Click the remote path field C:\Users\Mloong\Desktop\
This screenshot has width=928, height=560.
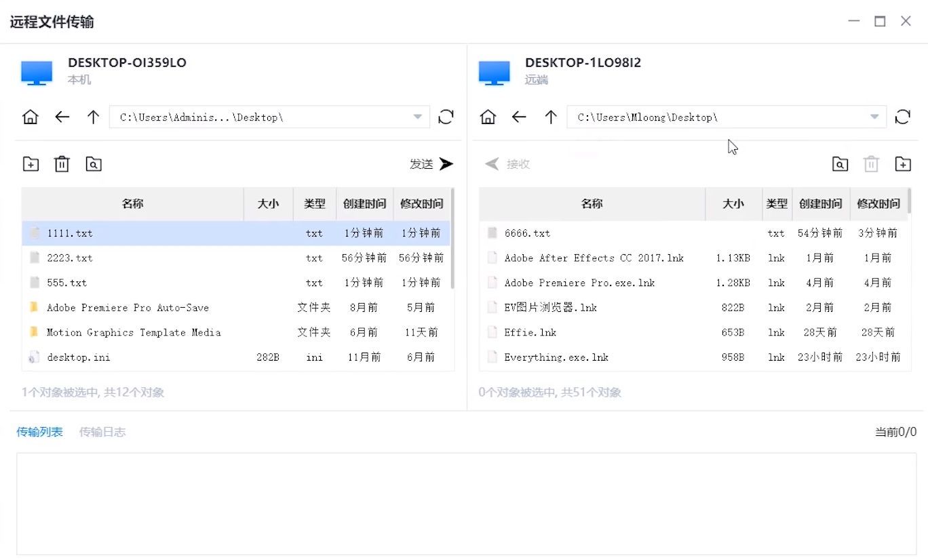727,117
